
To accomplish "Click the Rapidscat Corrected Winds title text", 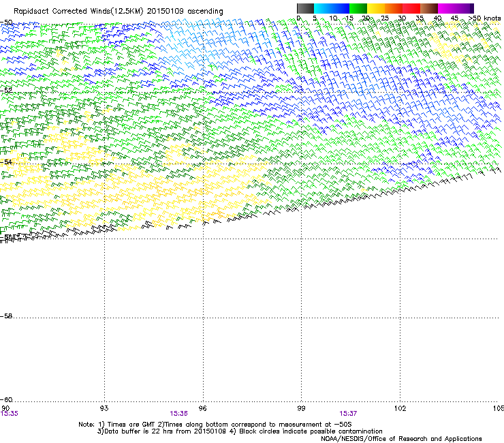I will point(119,12).
